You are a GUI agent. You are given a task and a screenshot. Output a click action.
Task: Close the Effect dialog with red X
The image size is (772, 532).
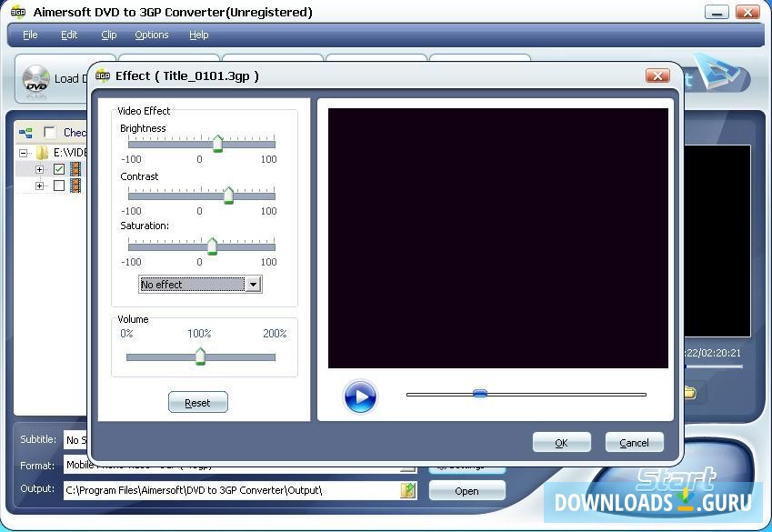657,75
